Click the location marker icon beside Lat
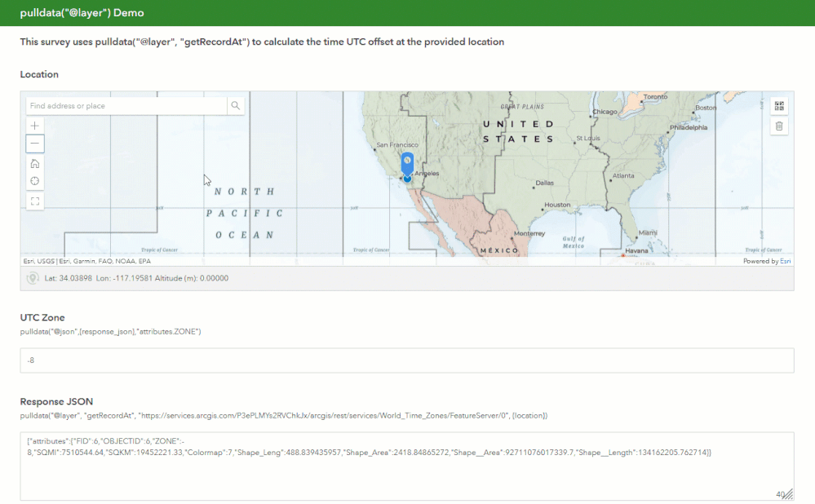This screenshot has width=815, height=504. click(33, 278)
